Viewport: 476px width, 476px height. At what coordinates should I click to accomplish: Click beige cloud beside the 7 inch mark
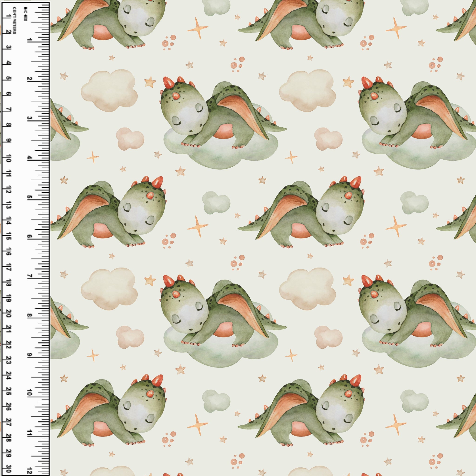coord(109,289)
